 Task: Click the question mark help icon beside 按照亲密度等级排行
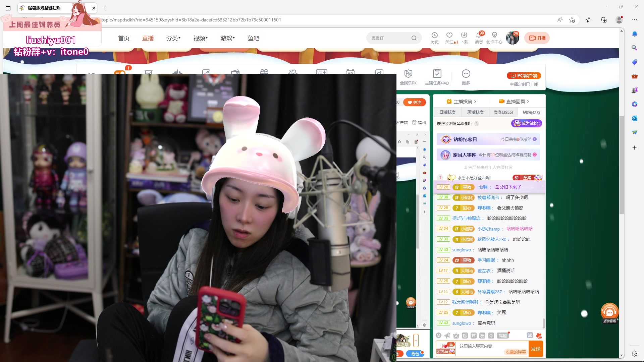pos(477,124)
